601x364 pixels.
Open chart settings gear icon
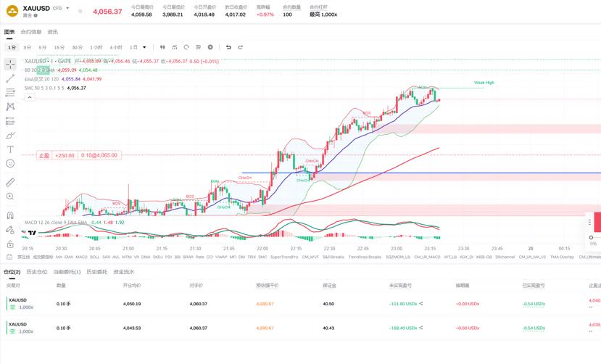210,47
